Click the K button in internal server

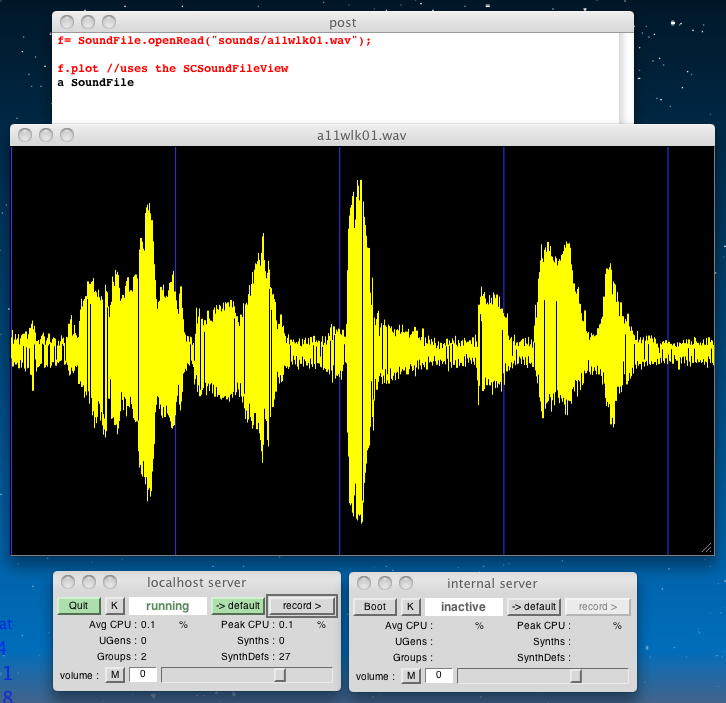pyautogui.click(x=410, y=606)
